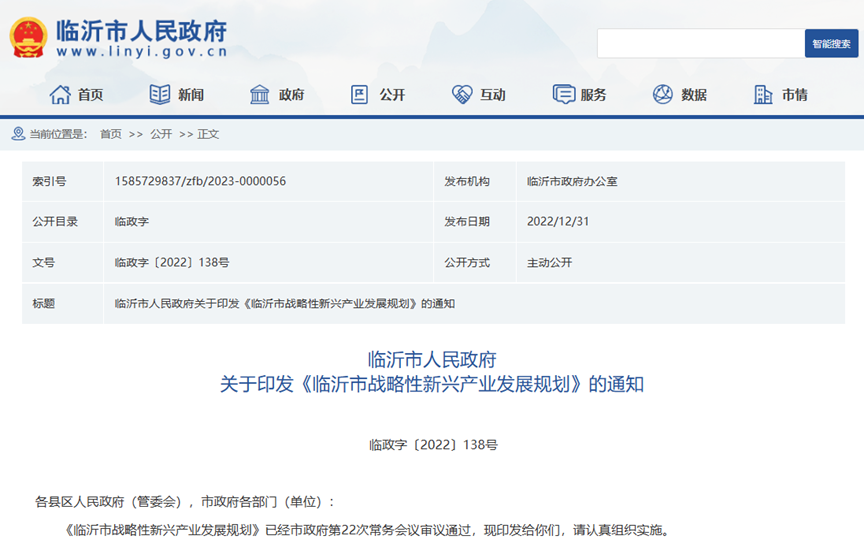This screenshot has width=864, height=558.
Task: Click the office tower icon beside 市情
Action: point(763,95)
